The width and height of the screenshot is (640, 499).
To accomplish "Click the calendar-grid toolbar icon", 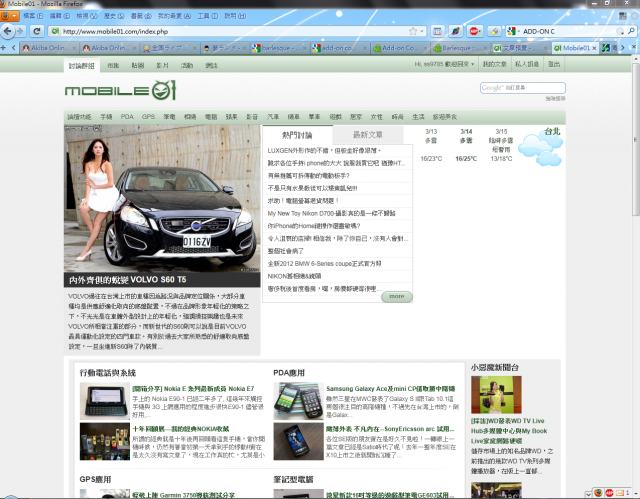I will 437,31.
